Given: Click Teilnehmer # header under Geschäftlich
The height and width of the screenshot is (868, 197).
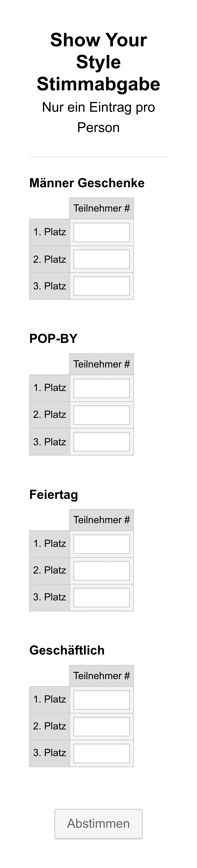Looking at the screenshot, I should (x=101, y=676).
